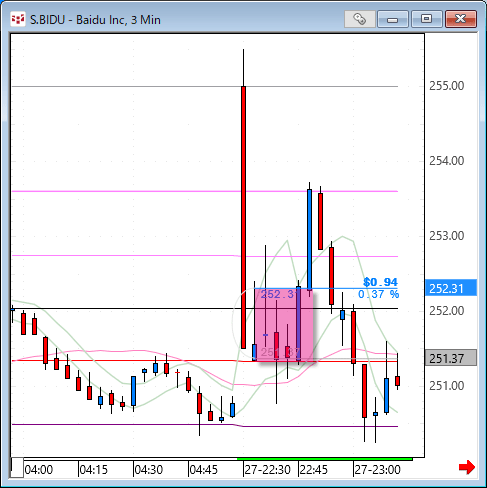487x488 pixels.
Task: Click the S.BIDU - Baidu Inc title text
Action: (95, 20)
